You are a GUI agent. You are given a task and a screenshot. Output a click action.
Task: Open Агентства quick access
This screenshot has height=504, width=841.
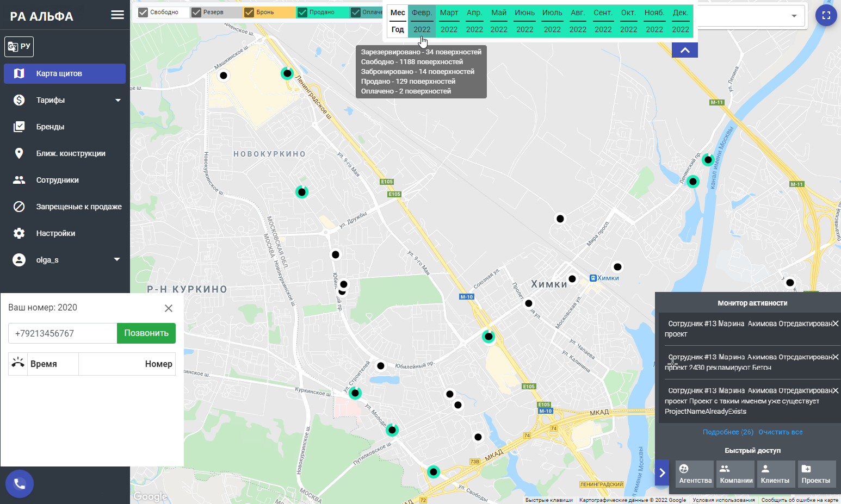tap(695, 474)
